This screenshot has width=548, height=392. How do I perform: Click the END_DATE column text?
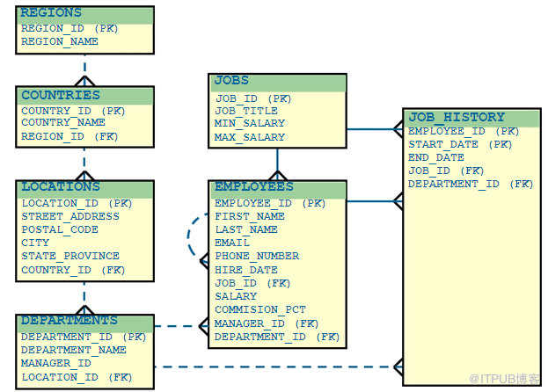point(436,158)
